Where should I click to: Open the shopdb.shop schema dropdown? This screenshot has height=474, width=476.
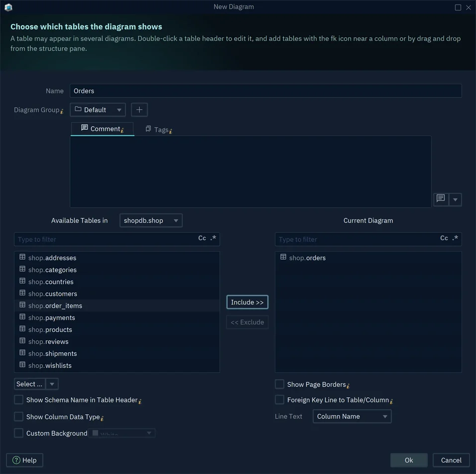pyautogui.click(x=151, y=221)
